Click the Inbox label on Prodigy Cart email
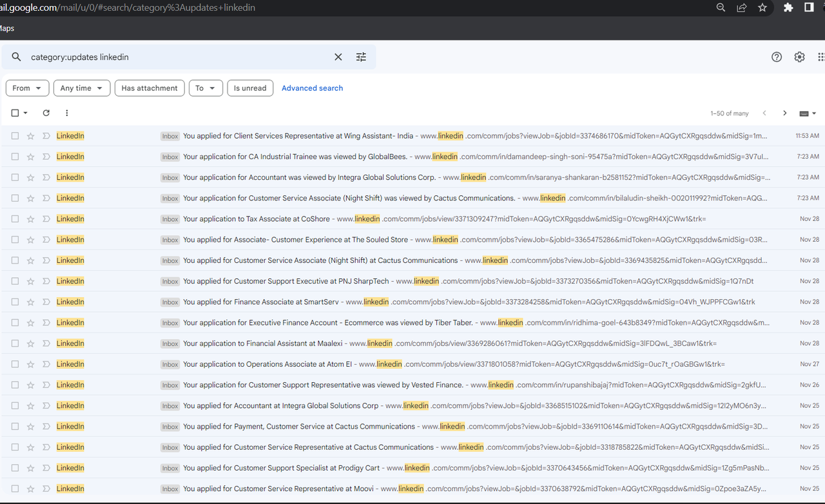 [170, 468]
